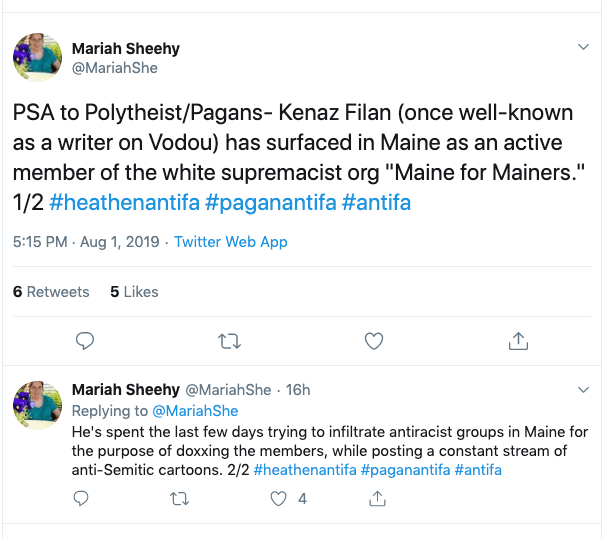The image size is (615, 538).
Task: Retweet the main PSA tweet
Action: tap(229, 342)
